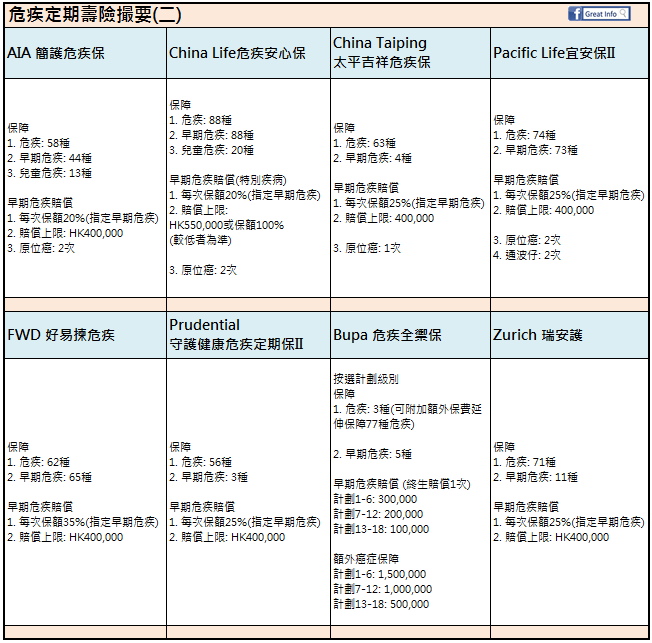Screen dimensions: 652x643
Task: Click 計劃13-18: 100,000 under Bupa
Action: pyautogui.click(x=381, y=529)
